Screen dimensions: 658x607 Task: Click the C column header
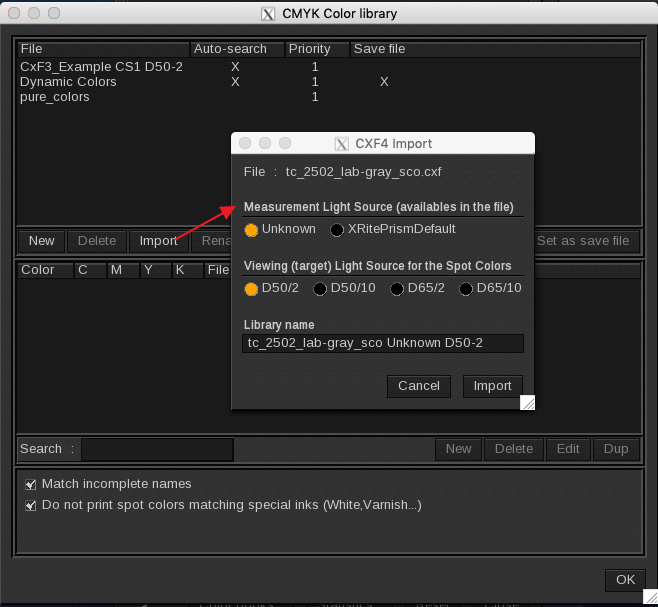click(90, 270)
